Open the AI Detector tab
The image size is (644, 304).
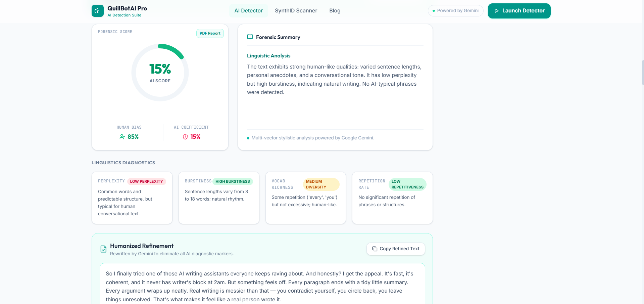(x=249, y=11)
